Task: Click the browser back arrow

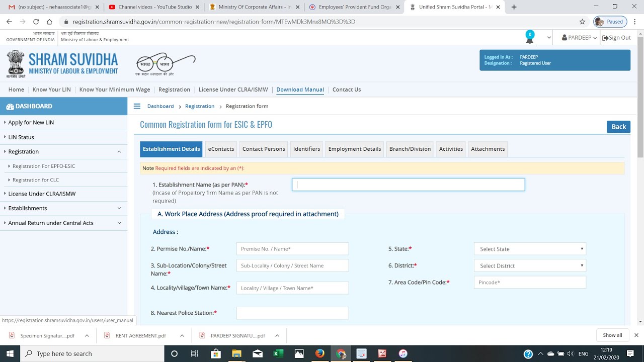Action: coord(9,22)
